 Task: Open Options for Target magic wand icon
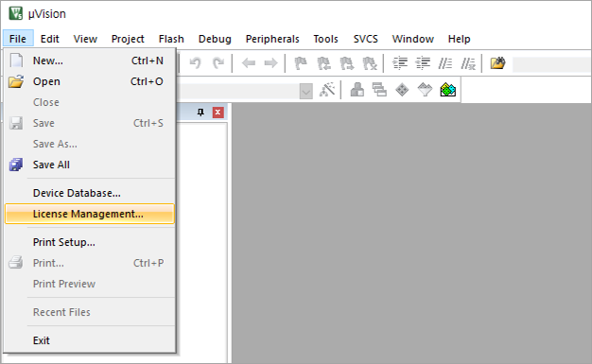pyautogui.click(x=327, y=90)
